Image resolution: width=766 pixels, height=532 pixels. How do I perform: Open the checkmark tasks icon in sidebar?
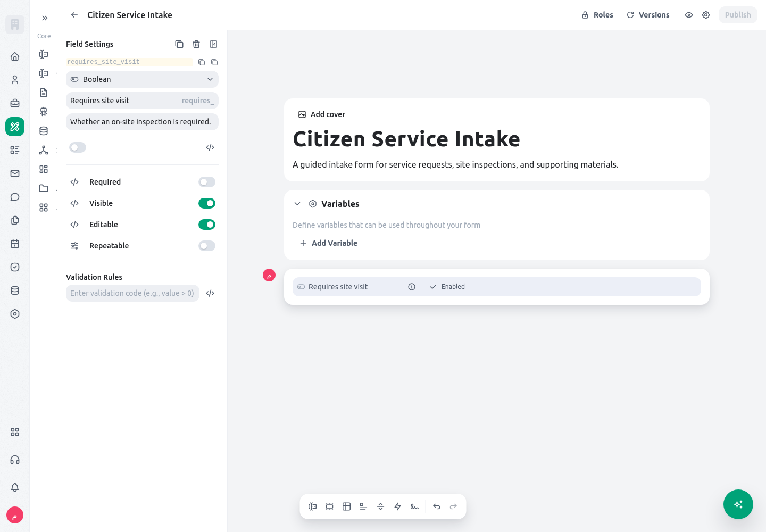pos(15,267)
